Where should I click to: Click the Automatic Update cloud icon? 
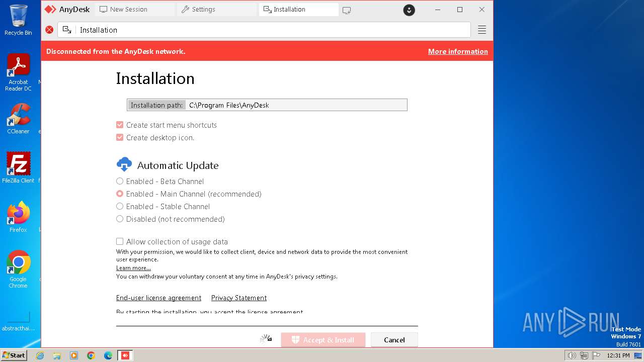point(124,164)
